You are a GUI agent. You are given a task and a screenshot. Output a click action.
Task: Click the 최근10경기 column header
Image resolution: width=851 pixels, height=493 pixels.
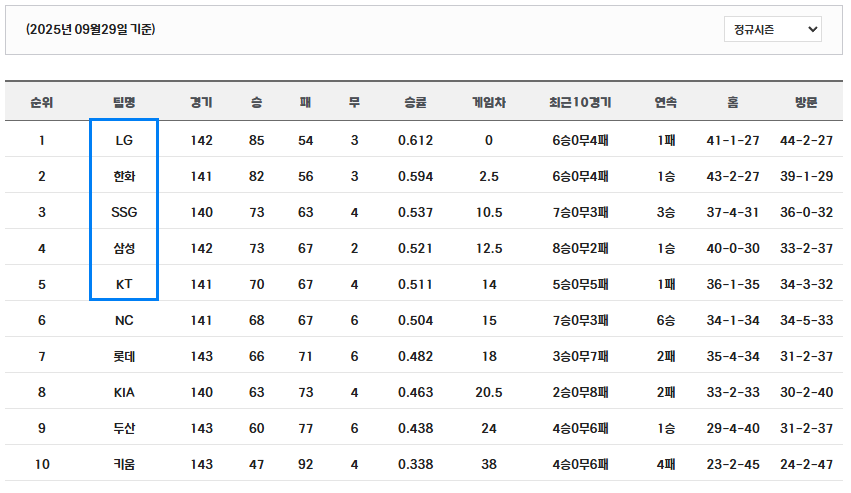click(x=580, y=102)
